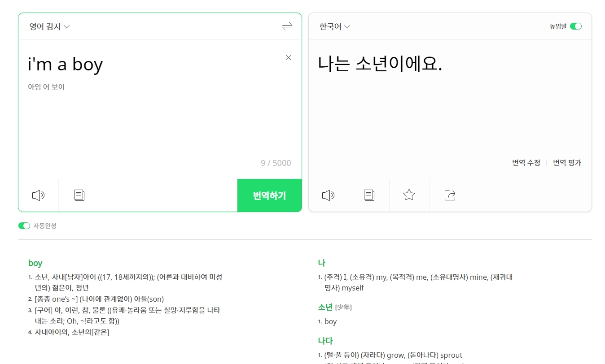The image size is (605, 364).
Task: Open the 영어 감지 source language dropdown
Action: (49, 26)
